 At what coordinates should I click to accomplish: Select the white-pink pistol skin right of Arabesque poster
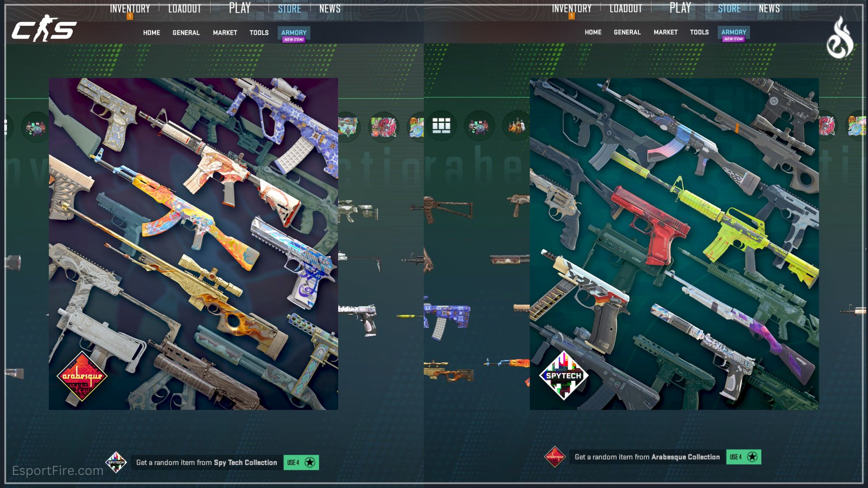359,319
